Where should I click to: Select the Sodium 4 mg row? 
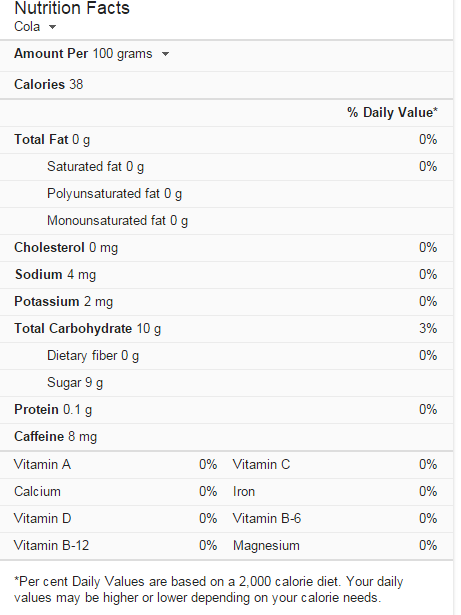coord(226,275)
